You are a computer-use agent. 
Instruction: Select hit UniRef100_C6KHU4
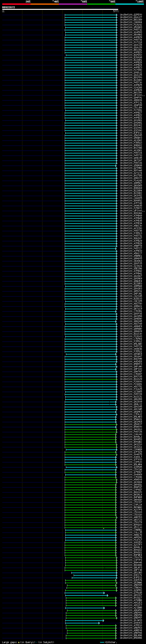131,22
